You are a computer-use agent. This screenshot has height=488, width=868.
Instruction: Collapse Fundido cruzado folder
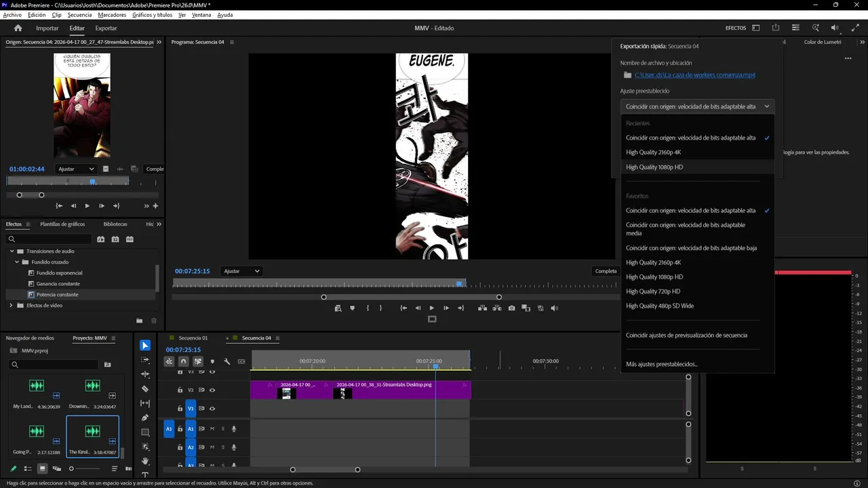click(x=17, y=262)
